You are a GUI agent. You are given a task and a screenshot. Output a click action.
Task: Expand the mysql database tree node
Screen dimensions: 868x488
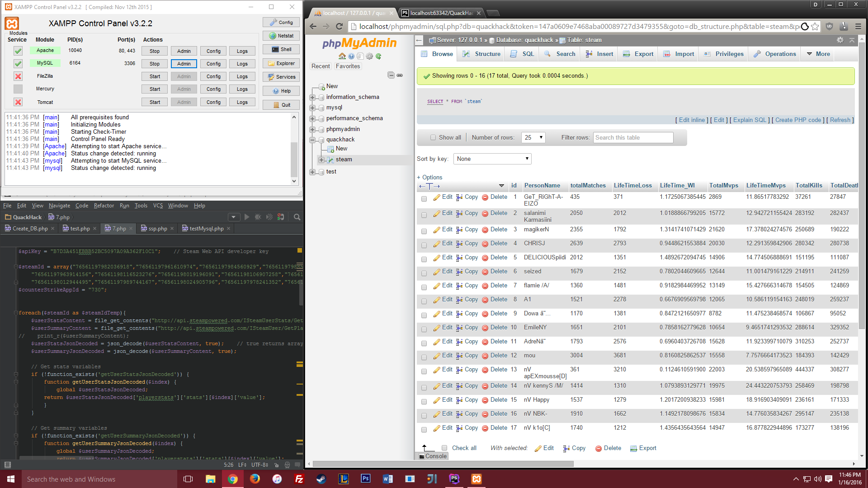coord(312,108)
